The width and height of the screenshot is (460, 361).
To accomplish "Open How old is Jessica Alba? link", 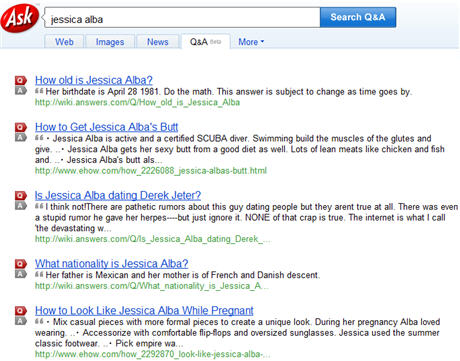I will pos(94,80).
